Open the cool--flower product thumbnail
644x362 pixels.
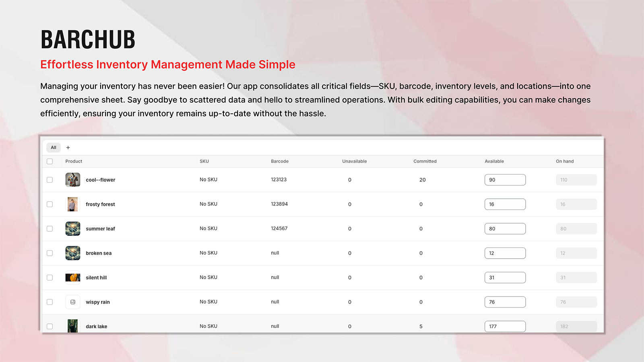pos(73,180)
